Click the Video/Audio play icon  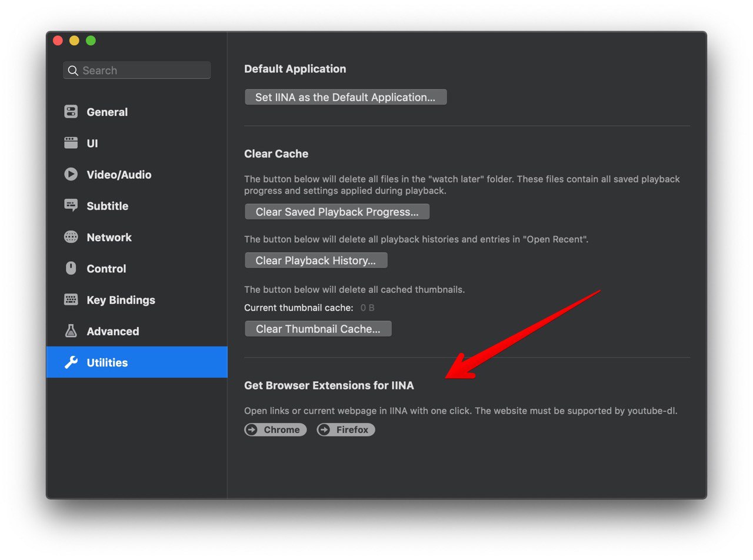tap(71, 174)
